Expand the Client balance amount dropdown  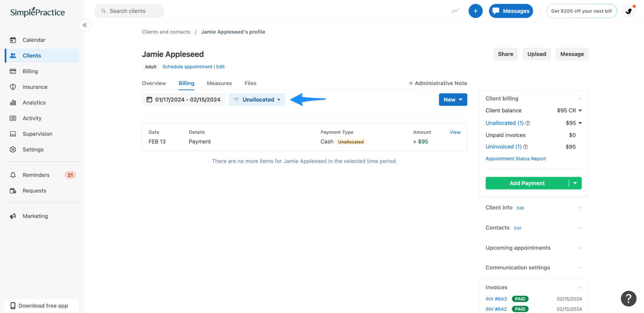[580, 110]
